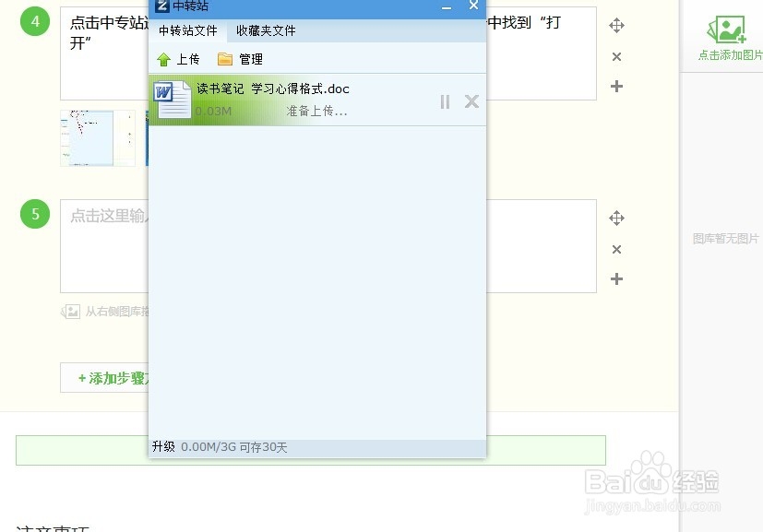Open the 收藏夹文件 tab
763x532 pixels.
point(266,30)
